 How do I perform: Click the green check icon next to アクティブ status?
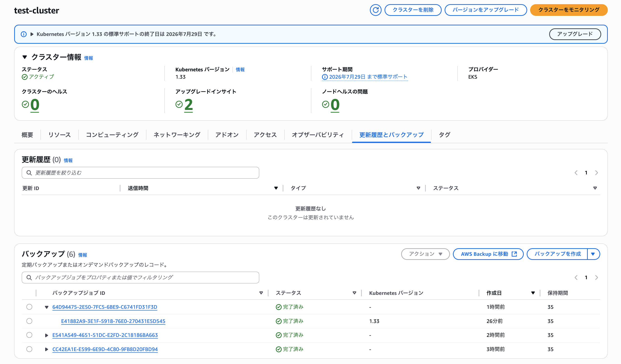coord(24,77)
